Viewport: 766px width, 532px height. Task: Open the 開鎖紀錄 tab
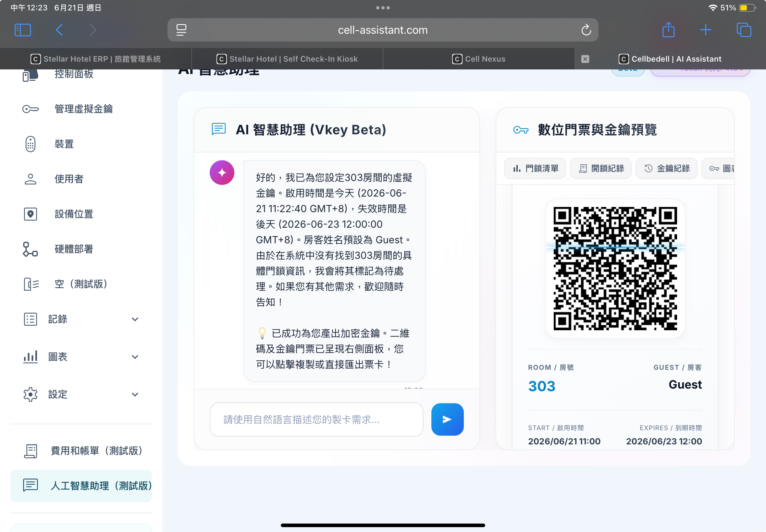pyautogui.click(x=601, y=168)
